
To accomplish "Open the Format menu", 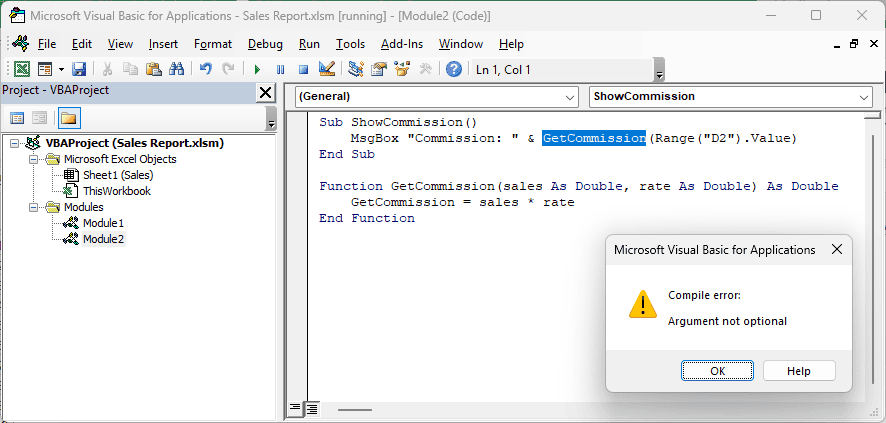I will 213,44.
